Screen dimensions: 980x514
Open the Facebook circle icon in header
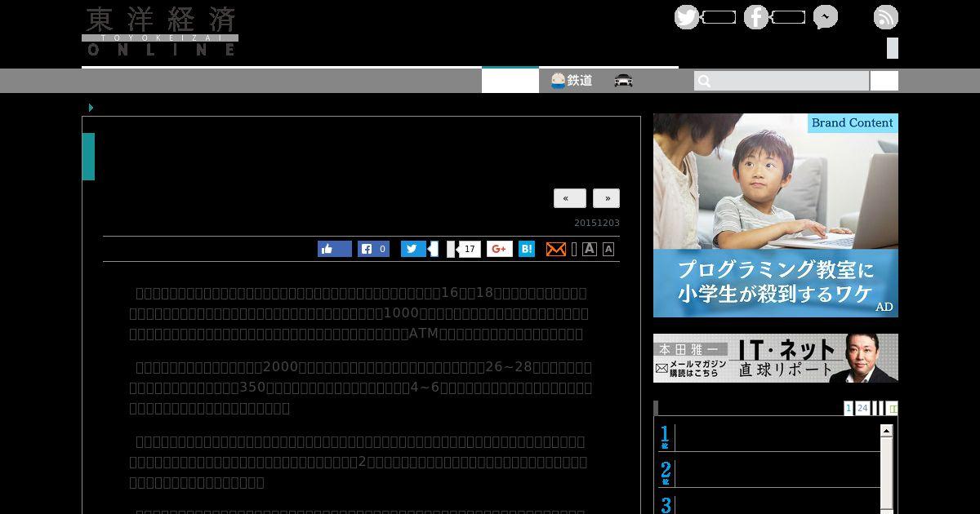tap(756, 17)
